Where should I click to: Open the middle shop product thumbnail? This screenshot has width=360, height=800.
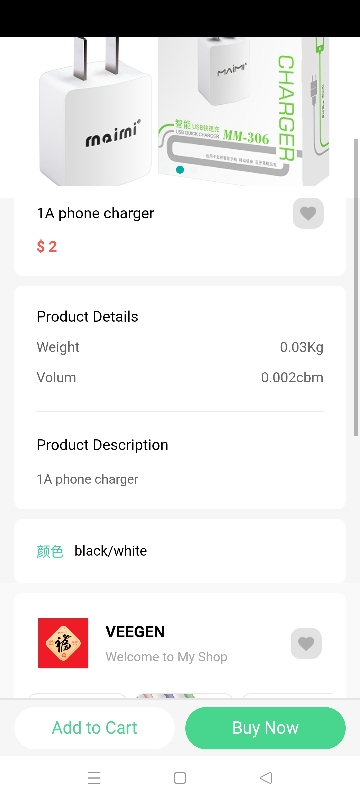click(x=184, y=695)
